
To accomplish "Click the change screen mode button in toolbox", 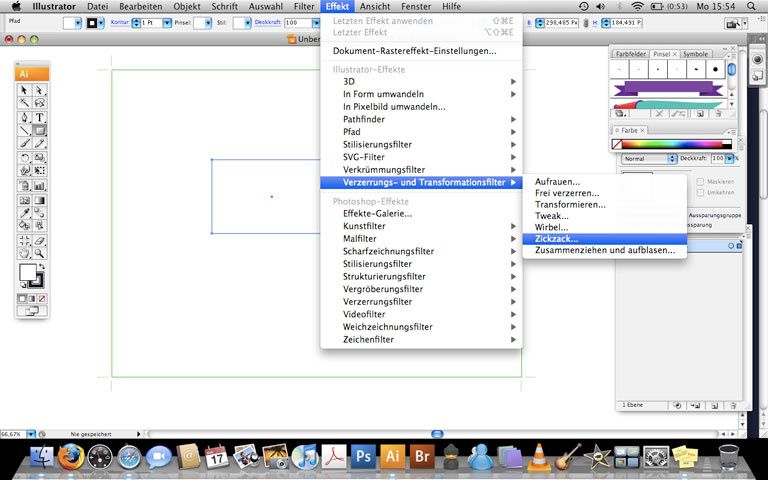I will (32, 311).
